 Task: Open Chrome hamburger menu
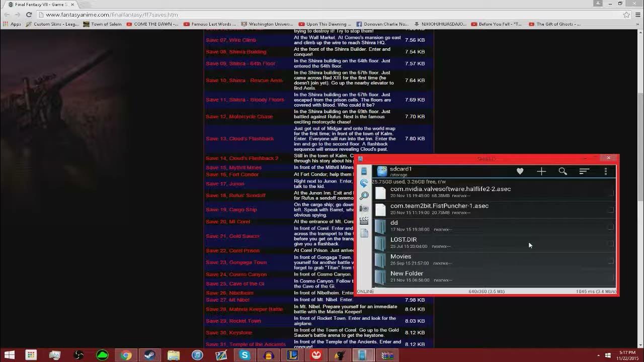click(x=637, y=15)
